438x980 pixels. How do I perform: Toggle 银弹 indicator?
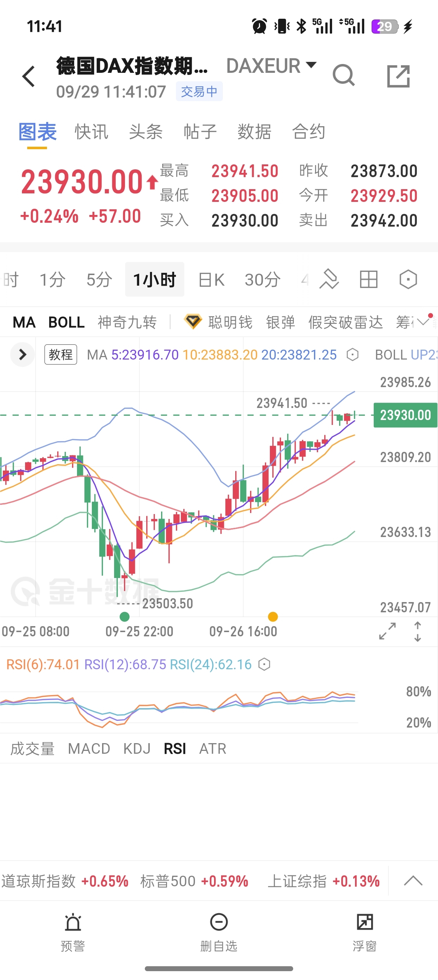click(280, 322)
